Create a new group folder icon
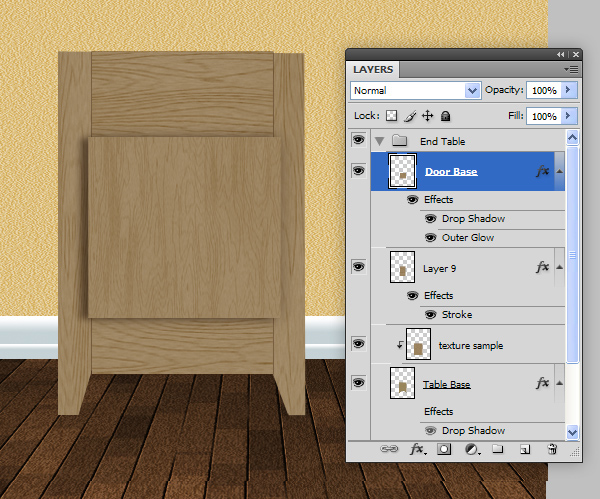 pos(497,451)
